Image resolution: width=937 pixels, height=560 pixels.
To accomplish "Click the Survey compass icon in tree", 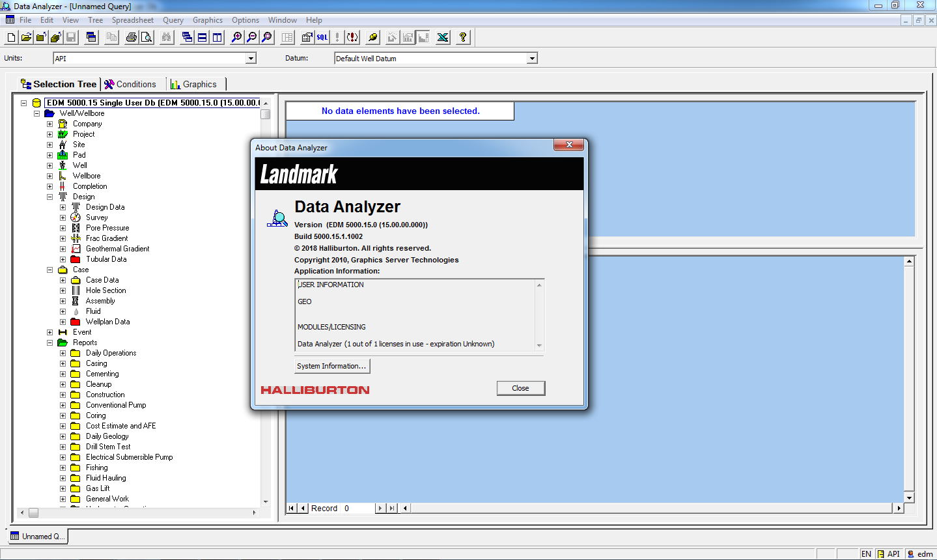I will (x=76, y=217).
